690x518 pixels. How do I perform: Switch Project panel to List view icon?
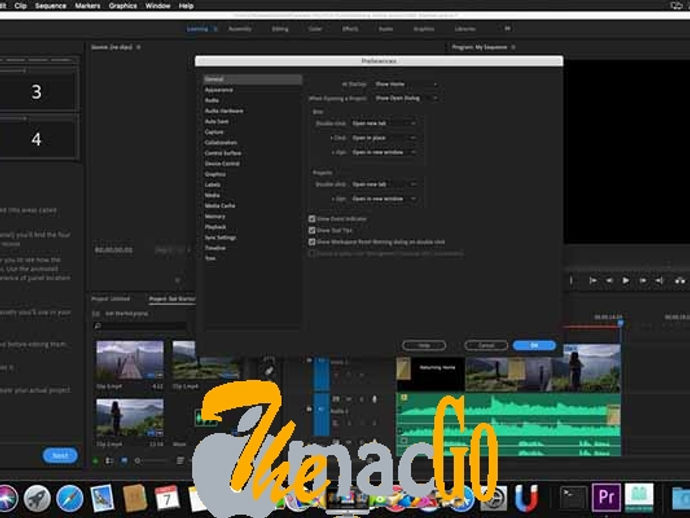pyautogui.click(x=109, y=461)
